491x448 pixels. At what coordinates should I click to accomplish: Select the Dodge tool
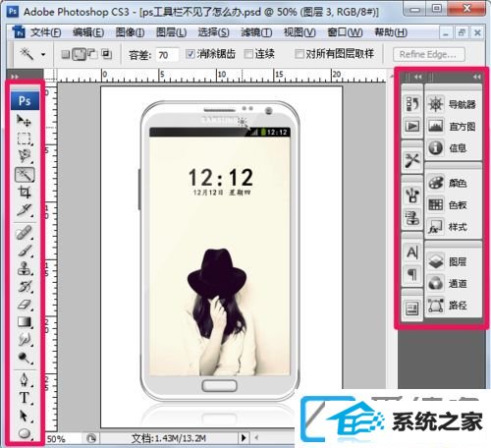click(25, 358)
